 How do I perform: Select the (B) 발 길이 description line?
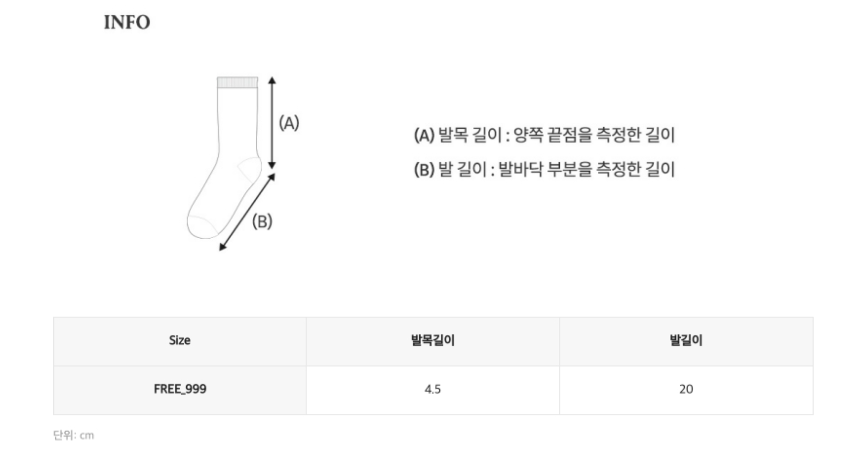(544, 170)
